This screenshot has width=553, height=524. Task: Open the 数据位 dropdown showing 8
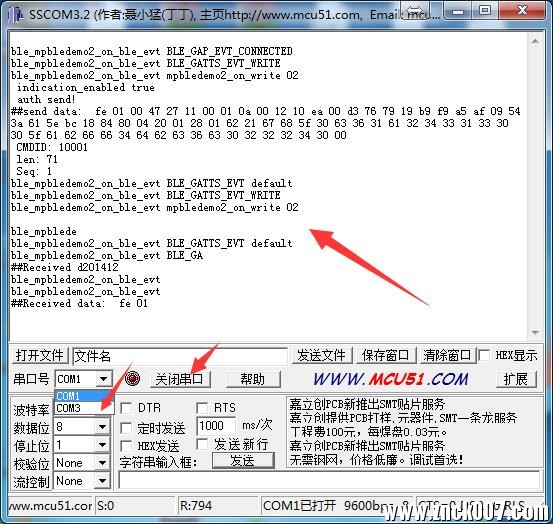[x=102, y=427]
